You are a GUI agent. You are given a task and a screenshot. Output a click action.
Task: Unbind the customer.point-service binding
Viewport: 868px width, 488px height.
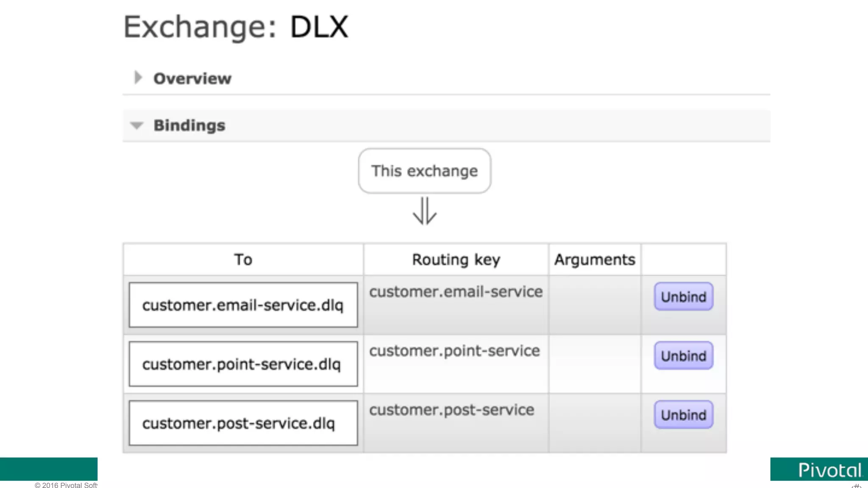click(x=683, y=356)
